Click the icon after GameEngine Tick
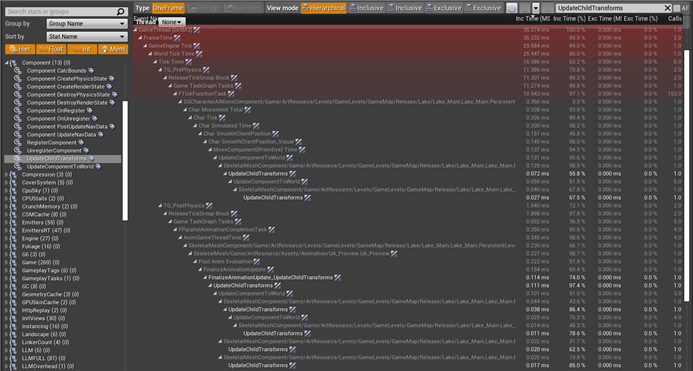The width and height of the screenshot is (693, 371). tap(197, 46)
